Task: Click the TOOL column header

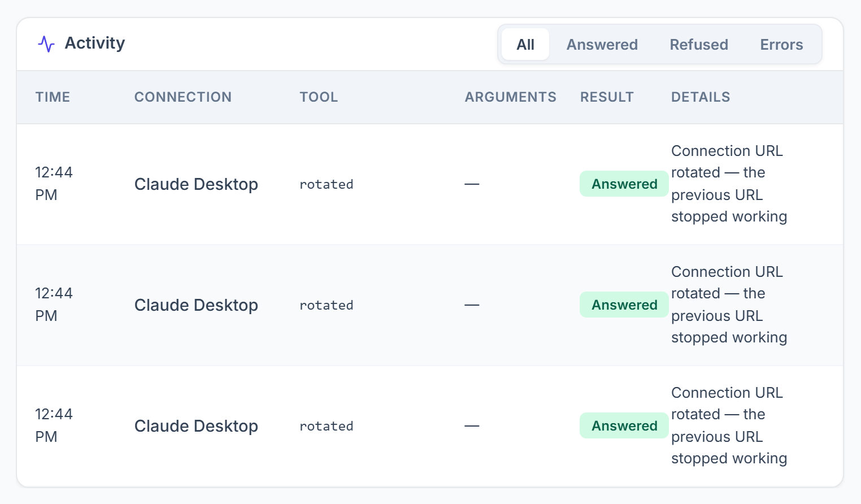Action: [x=319, y=97]
